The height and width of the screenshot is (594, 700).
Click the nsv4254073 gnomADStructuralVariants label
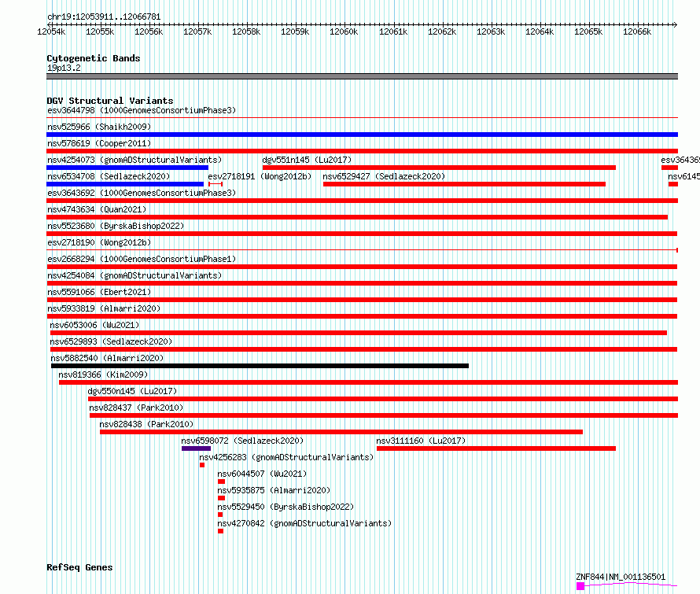(134, 160)
